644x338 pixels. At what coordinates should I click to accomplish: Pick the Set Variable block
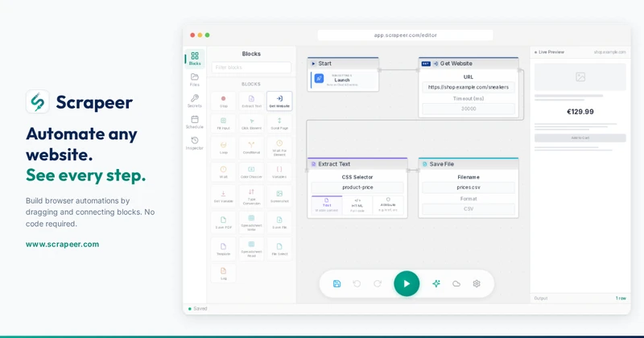224,196
